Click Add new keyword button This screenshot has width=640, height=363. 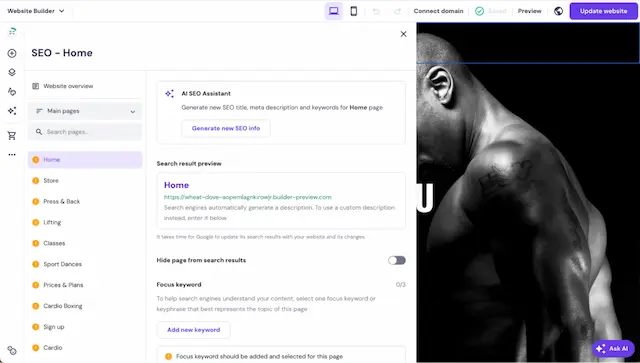[193, 330]
